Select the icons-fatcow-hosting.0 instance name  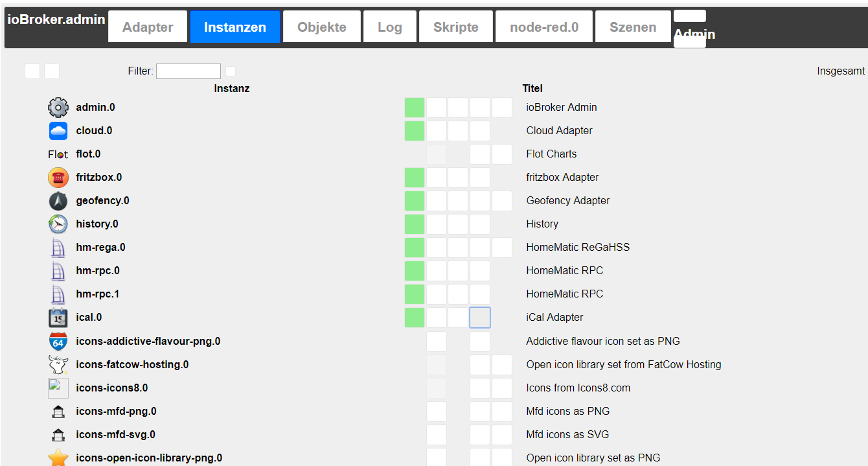pos(132,365)
